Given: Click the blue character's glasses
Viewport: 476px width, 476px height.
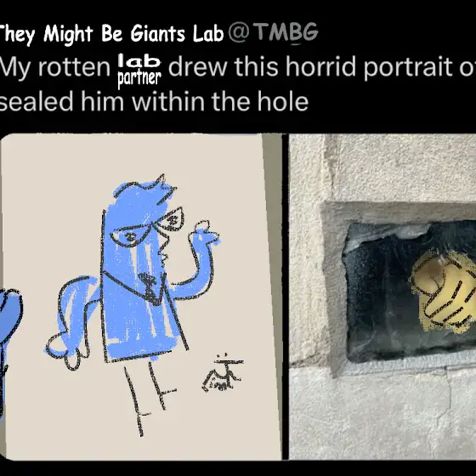Looking at the screenshot, I should [x=147, y=228].
